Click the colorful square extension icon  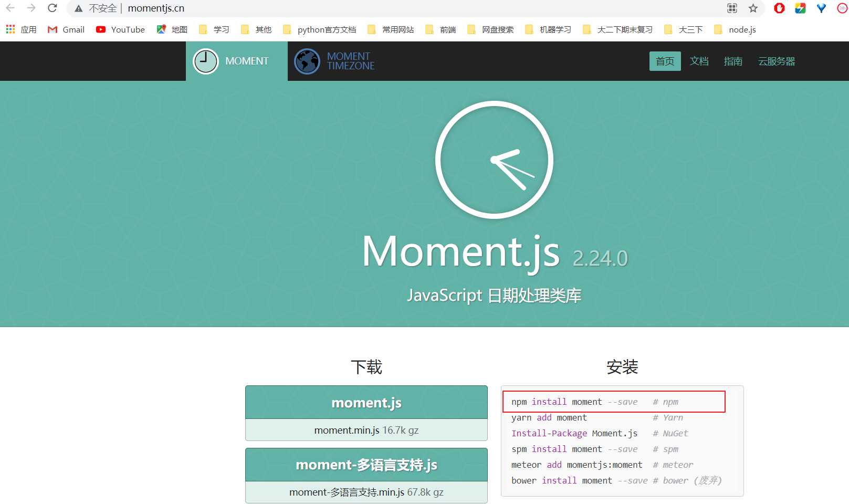[800, 8]
